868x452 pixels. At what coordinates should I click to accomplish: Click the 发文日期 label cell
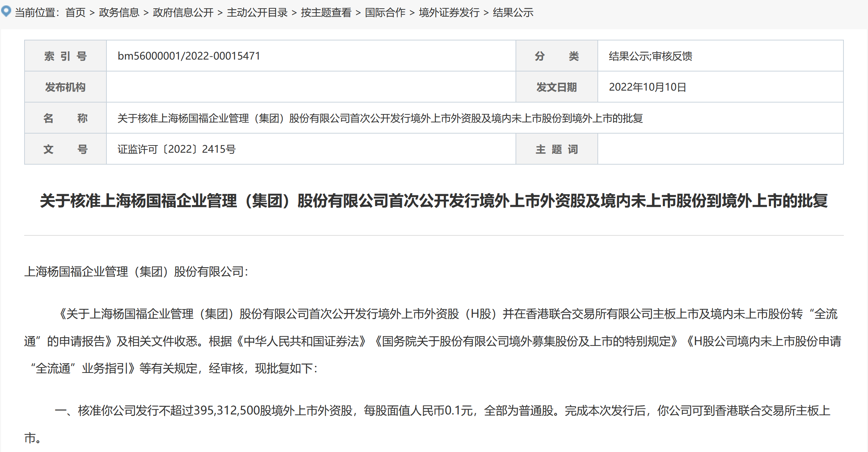[557, 87]
